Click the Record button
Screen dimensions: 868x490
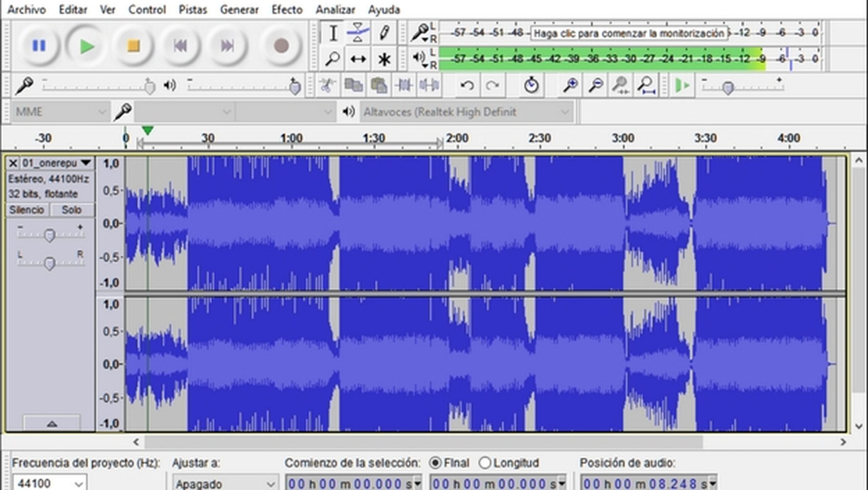coord(281,46)
